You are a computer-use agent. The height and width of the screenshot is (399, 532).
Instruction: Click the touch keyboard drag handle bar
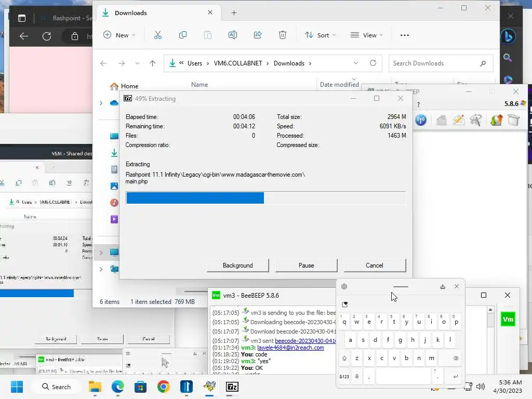401,287
